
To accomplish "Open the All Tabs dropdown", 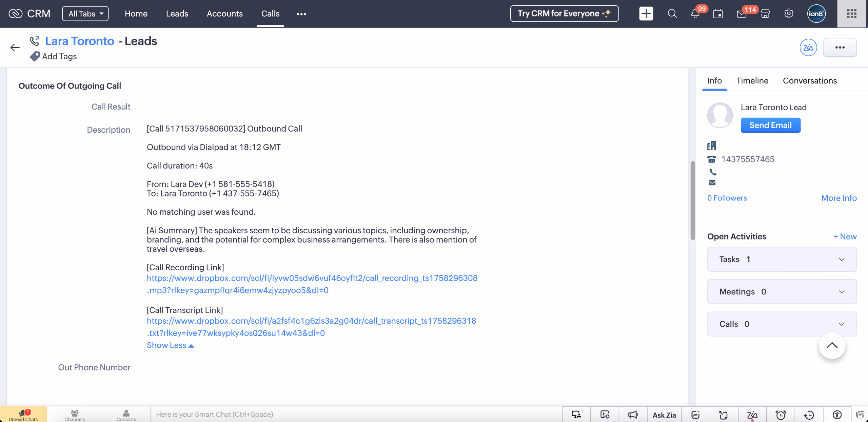I will (85, 14).
